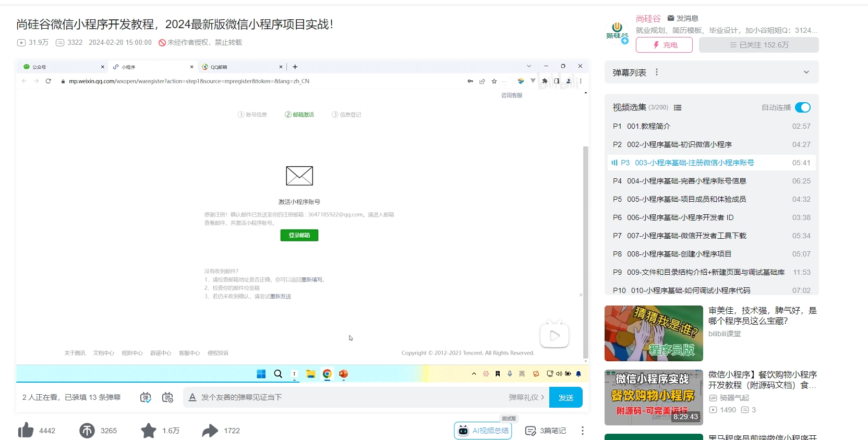
Task: Play P4 004-完善小程序账号信息
Action: [712, 181]
